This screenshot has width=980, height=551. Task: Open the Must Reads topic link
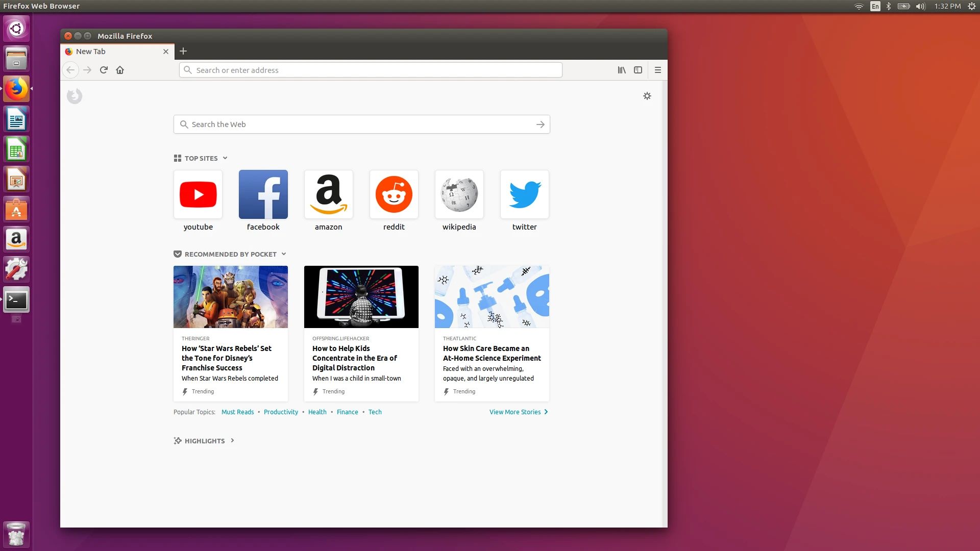coord(237,412)
